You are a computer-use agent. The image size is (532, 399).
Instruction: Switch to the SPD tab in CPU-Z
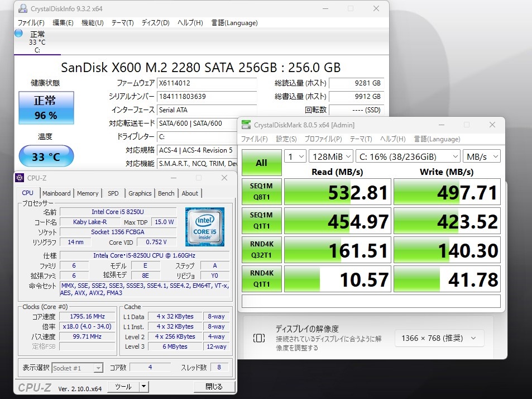[113, 193]
